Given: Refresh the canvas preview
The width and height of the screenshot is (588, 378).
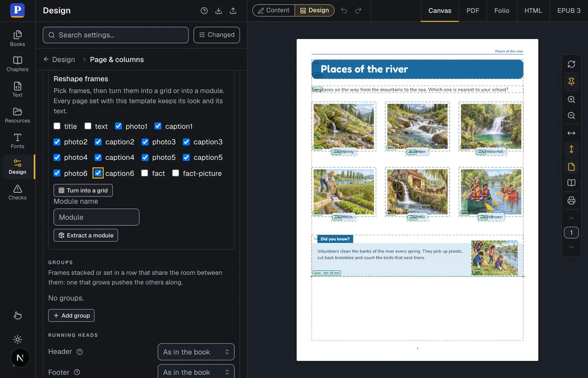Looking at the screenshot, I should [571, 64].
